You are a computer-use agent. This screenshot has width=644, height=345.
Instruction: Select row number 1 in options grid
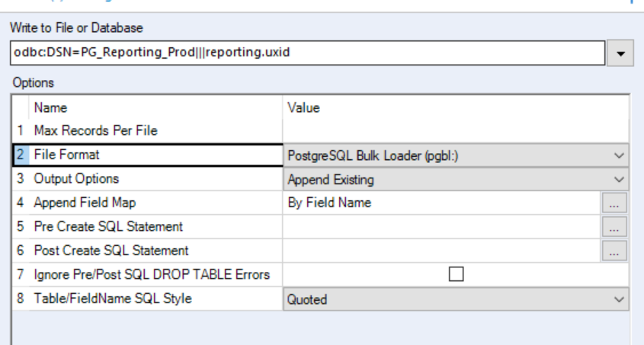click(x=21, y=131)
